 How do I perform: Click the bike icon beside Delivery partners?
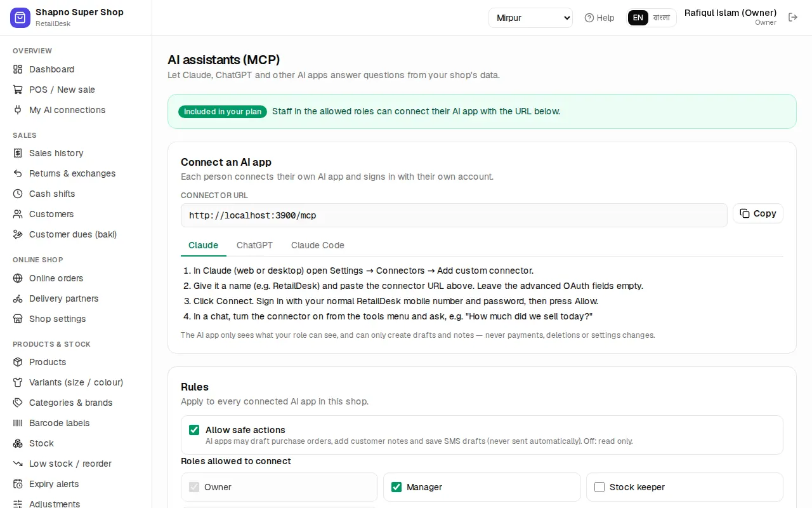click(18, 298)
